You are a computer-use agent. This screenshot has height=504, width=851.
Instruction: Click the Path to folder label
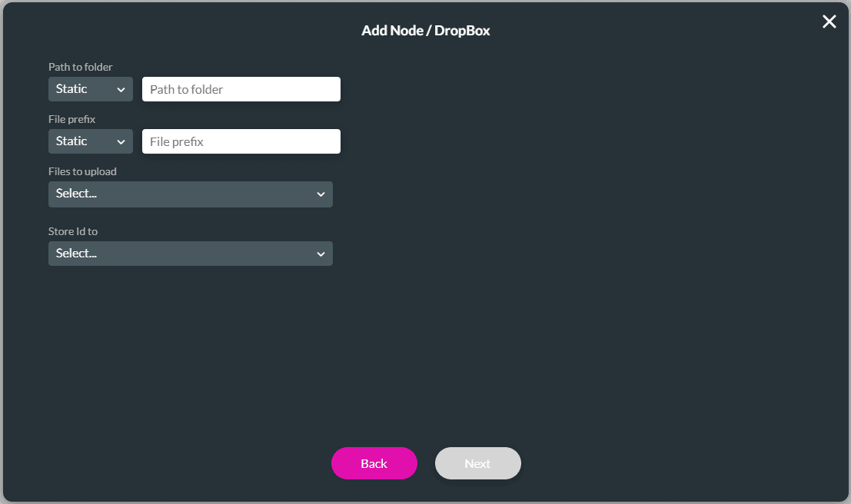pyautogui.click(x=80, y=67)
